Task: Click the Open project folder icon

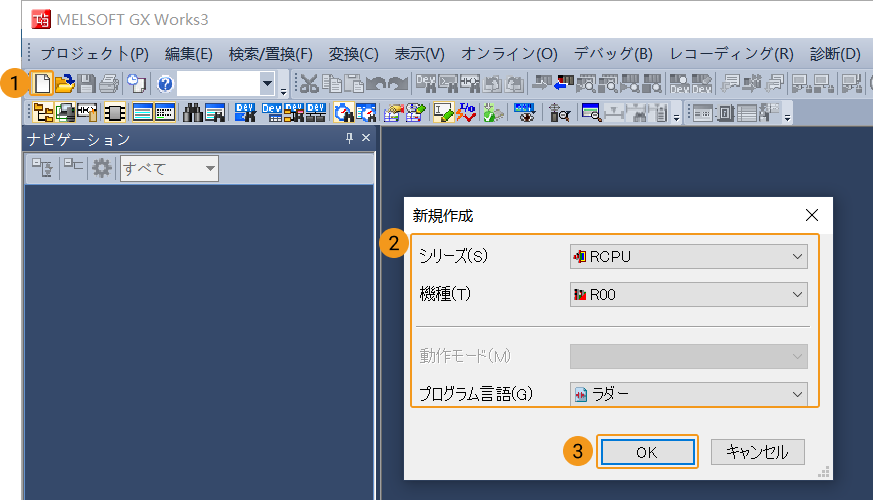Action: coord(65,84)
